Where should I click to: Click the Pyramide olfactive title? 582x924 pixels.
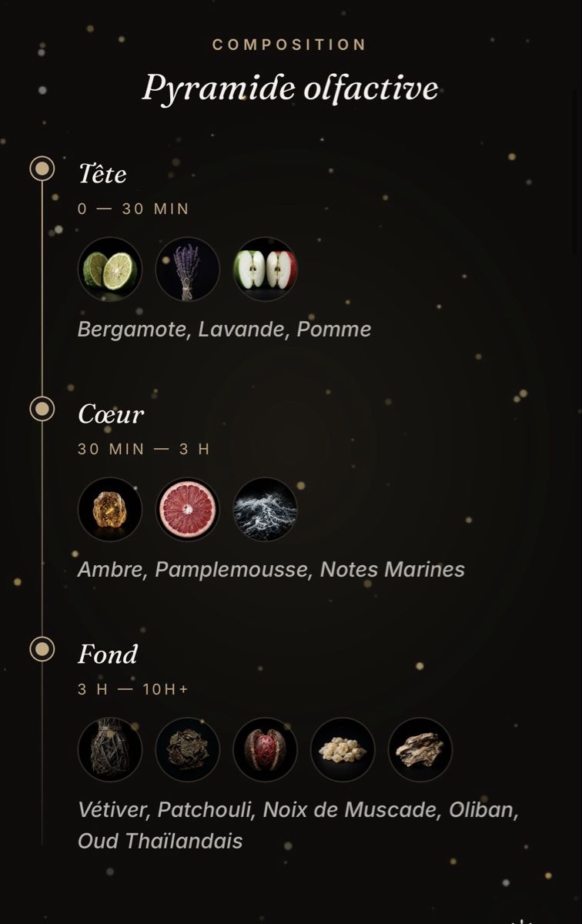pos(290,88)
